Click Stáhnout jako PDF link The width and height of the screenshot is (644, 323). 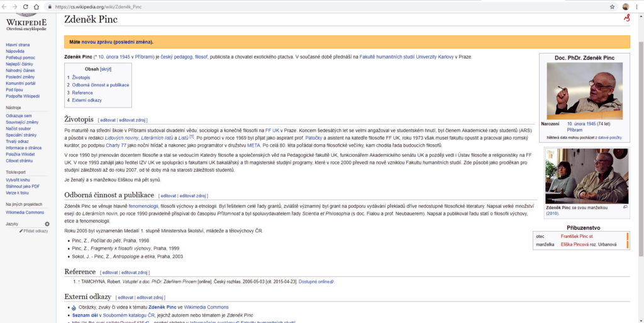pos(23,186)
